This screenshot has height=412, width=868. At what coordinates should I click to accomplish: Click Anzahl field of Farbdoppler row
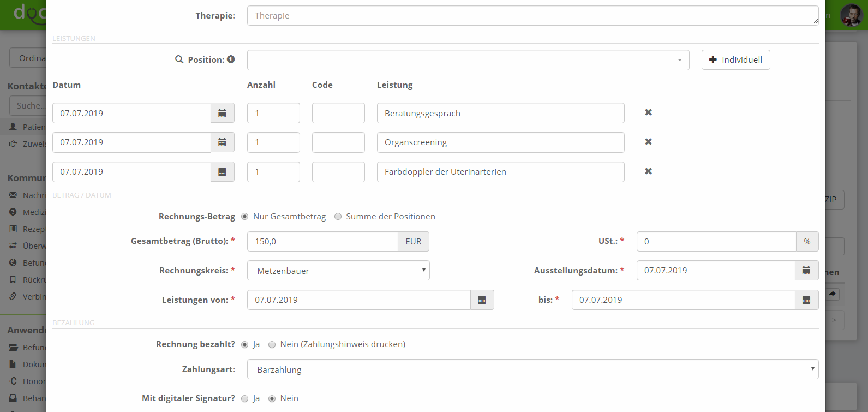pyautogui.click(x=273, y=172)
